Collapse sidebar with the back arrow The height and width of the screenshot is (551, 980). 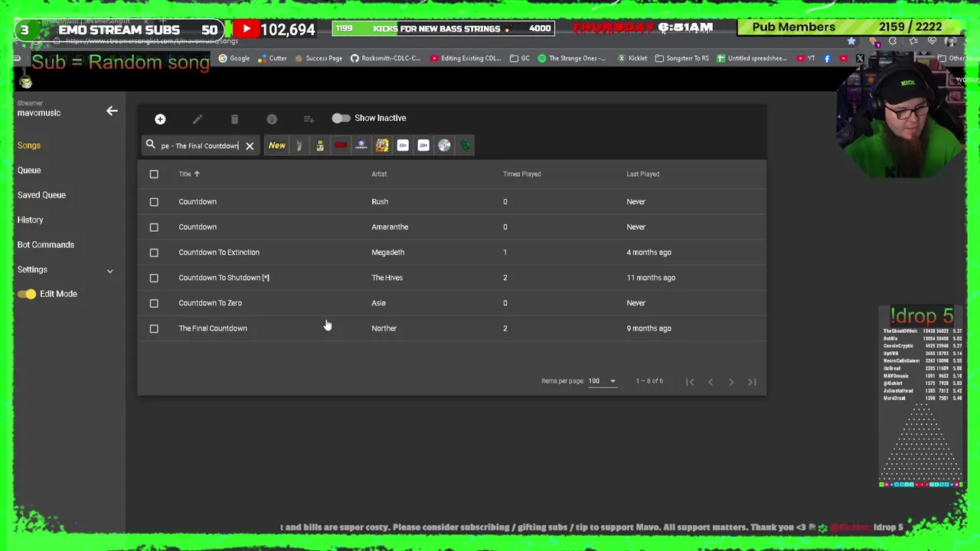[112, 111]
